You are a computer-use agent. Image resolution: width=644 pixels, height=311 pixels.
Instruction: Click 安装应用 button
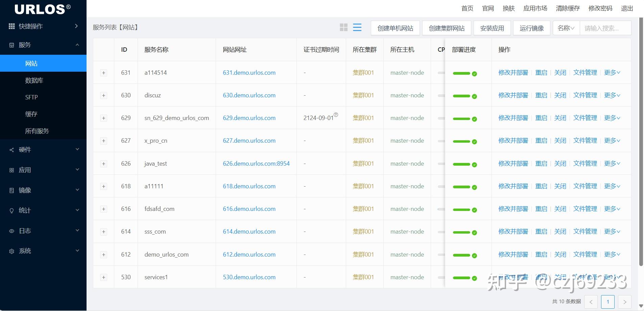(492, 28)
